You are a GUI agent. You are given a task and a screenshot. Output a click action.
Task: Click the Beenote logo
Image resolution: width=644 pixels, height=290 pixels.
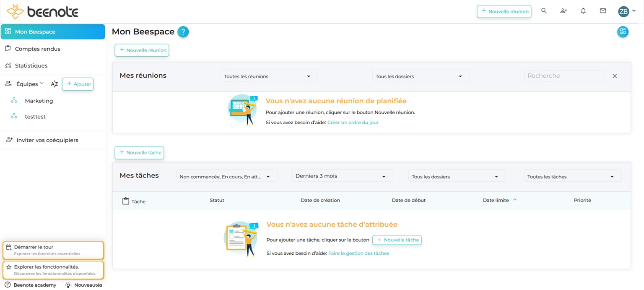[43, 12]
